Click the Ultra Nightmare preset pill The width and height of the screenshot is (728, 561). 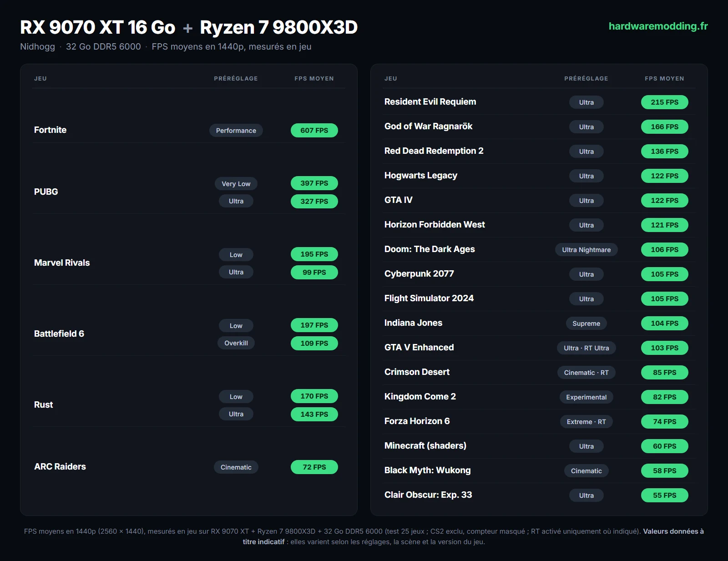point(586,250)
